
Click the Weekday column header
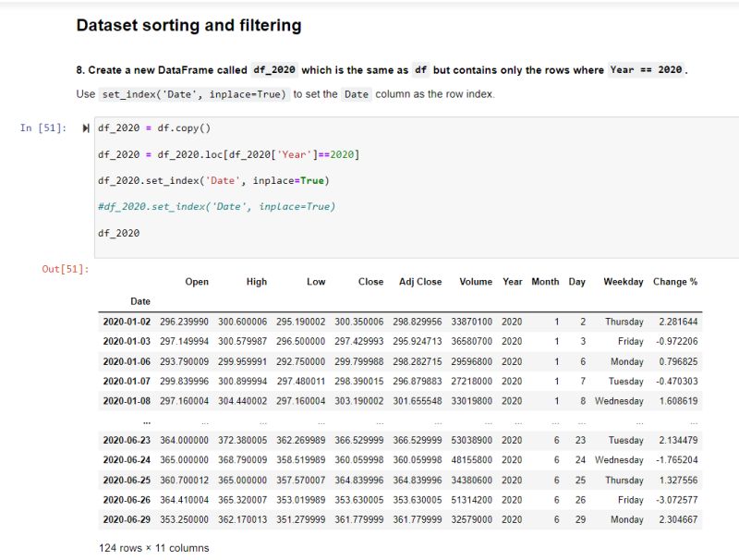click(623, 282)
